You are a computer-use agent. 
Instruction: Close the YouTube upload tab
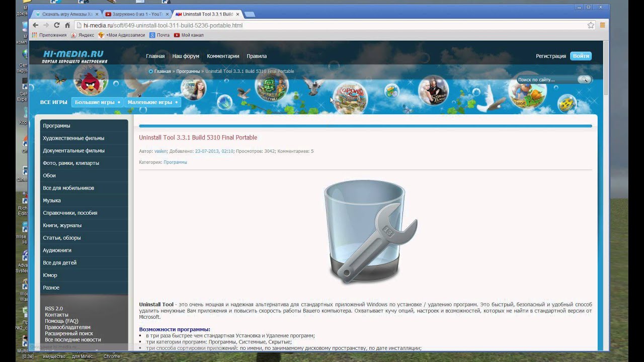(x=167, y=14)
